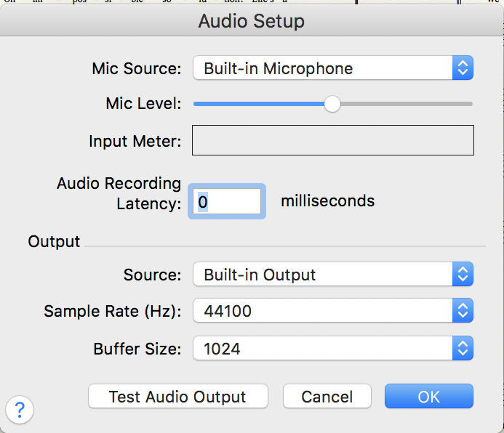
Task: Click the Output section heading
Action: point(54,241)
